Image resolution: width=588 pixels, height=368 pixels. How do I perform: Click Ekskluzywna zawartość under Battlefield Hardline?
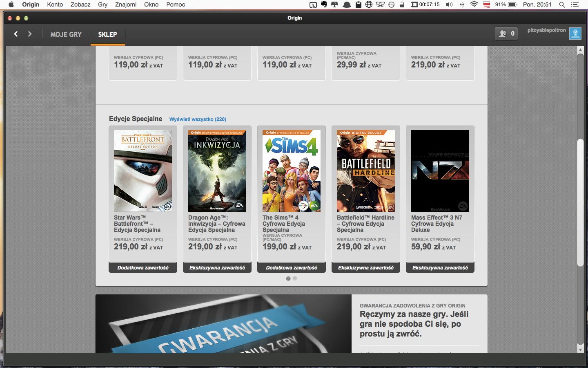[x=366, y=268]
